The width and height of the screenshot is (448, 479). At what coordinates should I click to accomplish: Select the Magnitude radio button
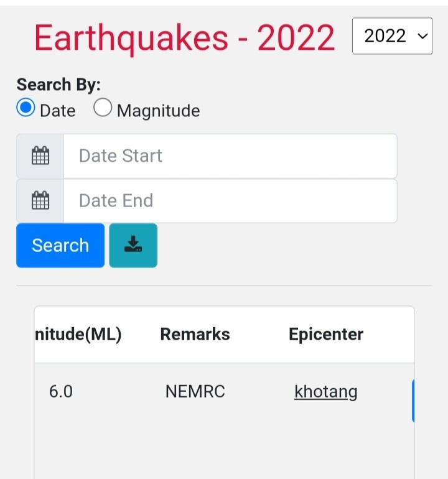(103, 107)
